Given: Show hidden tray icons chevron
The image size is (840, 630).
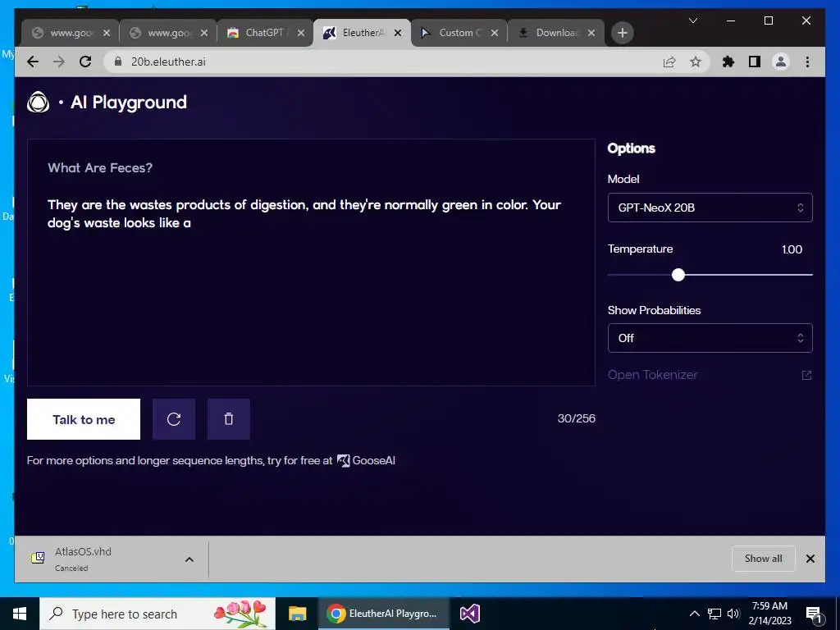Looking at the screenshot, I should (x=694, y=614).
